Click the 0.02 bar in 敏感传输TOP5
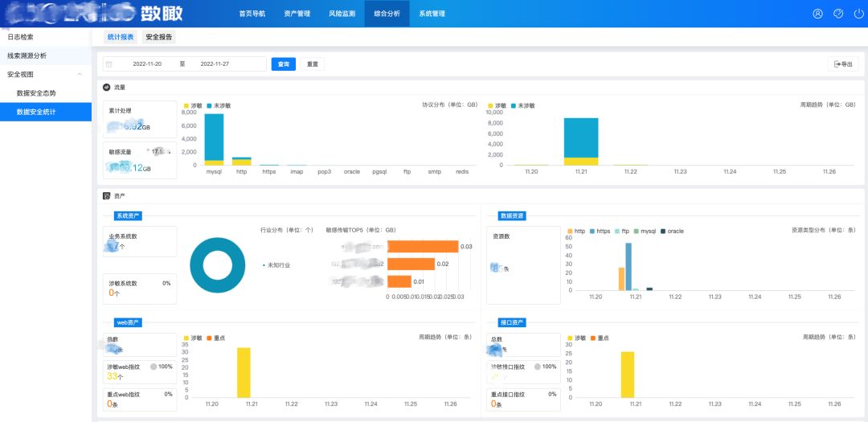Viewport: 868px width, 422px height. click(411, 264)
